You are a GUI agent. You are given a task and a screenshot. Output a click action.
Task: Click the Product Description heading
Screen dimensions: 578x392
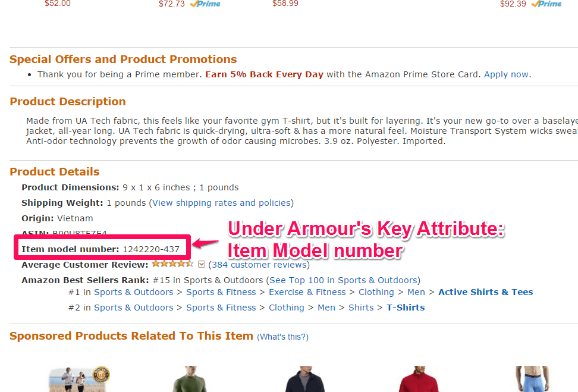point(68,101)
